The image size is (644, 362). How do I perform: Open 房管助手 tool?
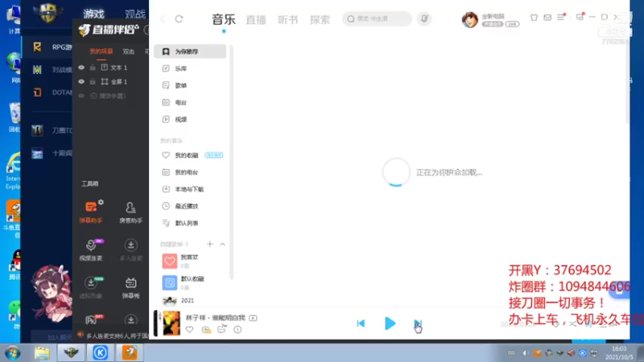130,212
